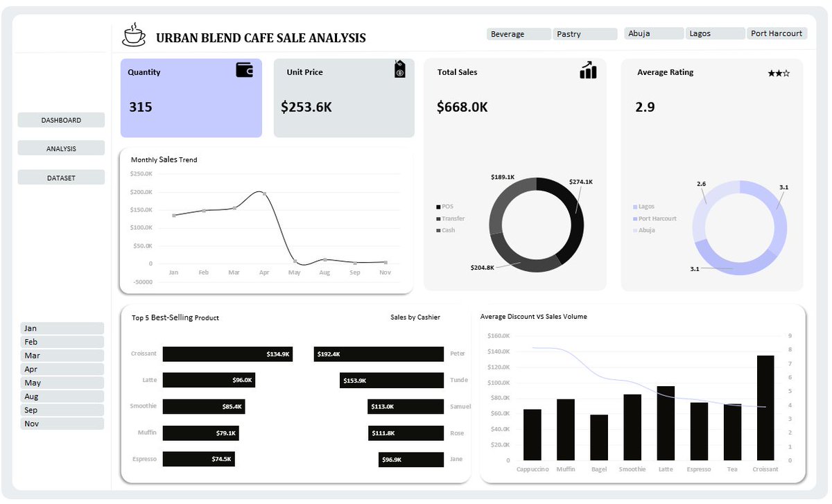Image resolution: width=832 pixels, height=504 pixels.
Task: Click the wallet icon on Quantity card
Action: point(245,70)
